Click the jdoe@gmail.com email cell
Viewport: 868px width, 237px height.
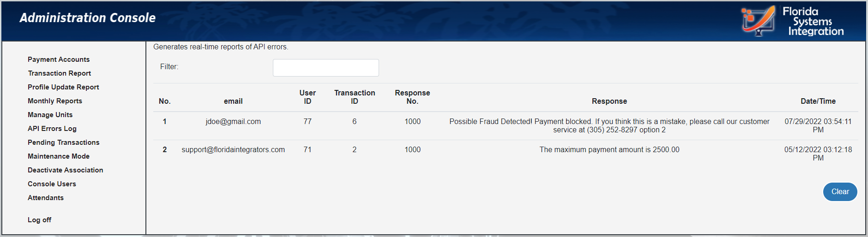(x=233, y=122)
